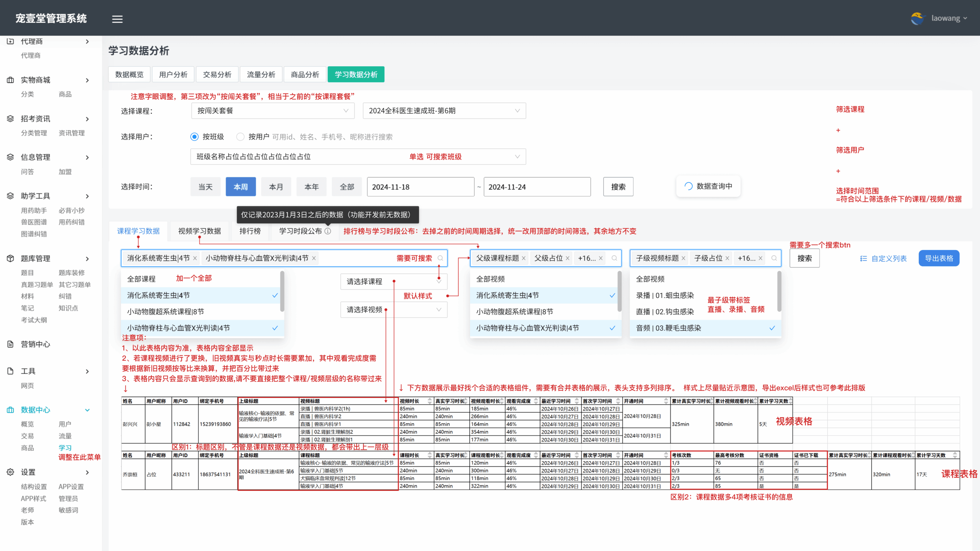The height and width of the screenshot is (551, 980).
Task: Select the 按班级 radio button
Action: pyautogui.click(x=194, y=137)
